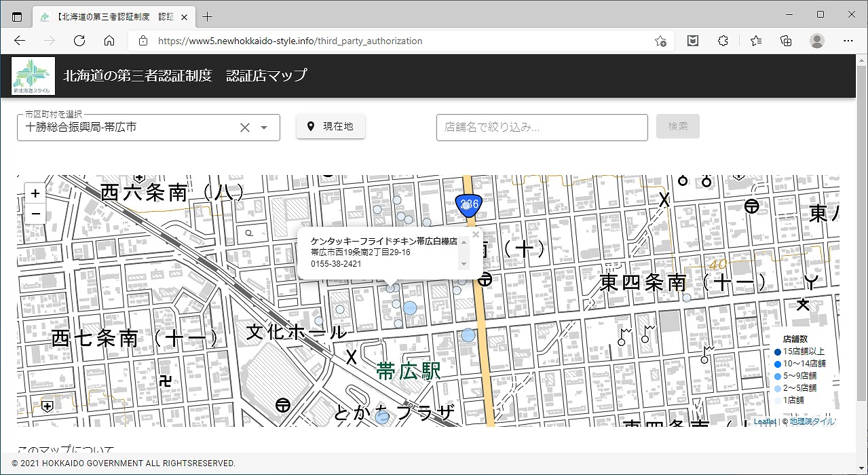Open a new browser tab

[x=208, y=16]
